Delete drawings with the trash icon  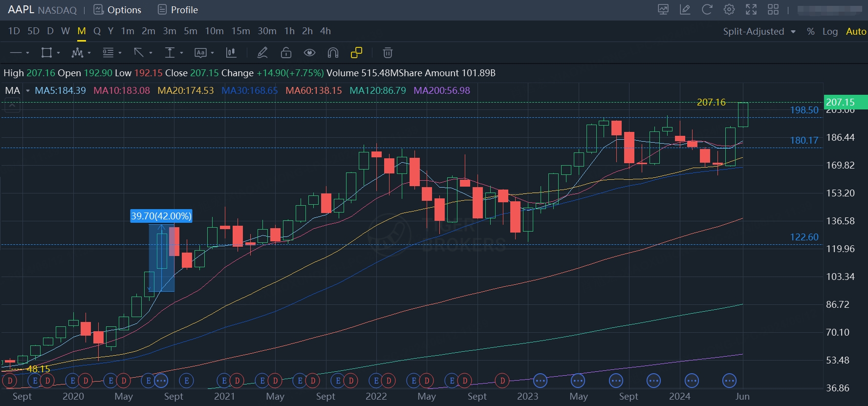[x=388, y=53]
